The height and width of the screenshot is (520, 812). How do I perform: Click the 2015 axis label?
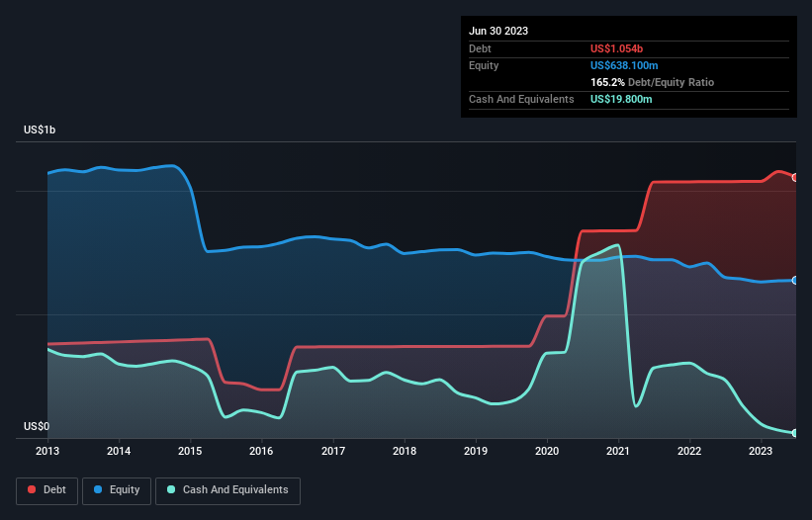point(190,451)
